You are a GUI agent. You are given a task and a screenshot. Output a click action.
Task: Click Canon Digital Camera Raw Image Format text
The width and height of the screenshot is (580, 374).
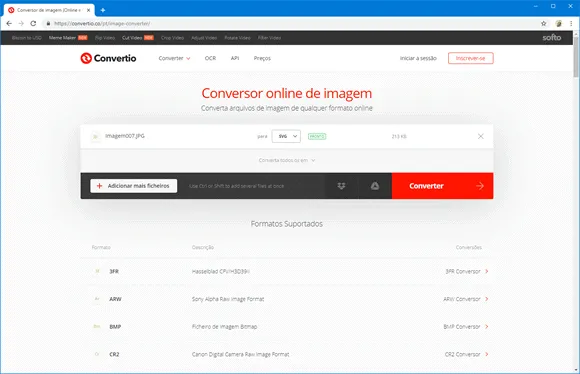pyautogui.click(x=240, y=354)
